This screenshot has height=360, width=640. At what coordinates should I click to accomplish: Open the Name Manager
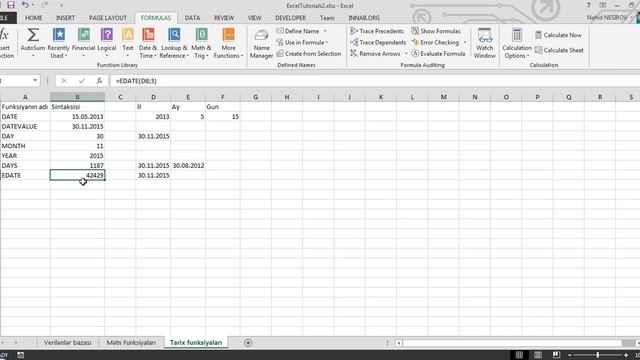click(261, 43)
